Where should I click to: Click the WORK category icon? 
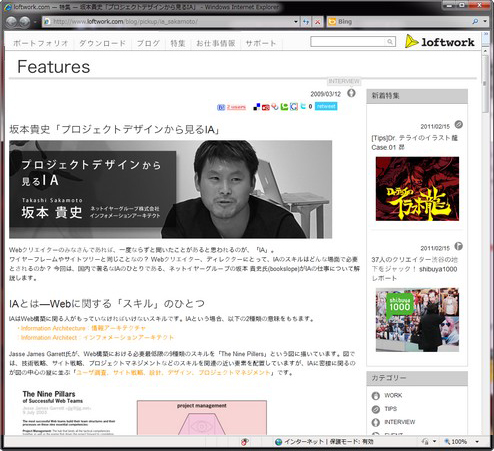[x=376, y=396]
